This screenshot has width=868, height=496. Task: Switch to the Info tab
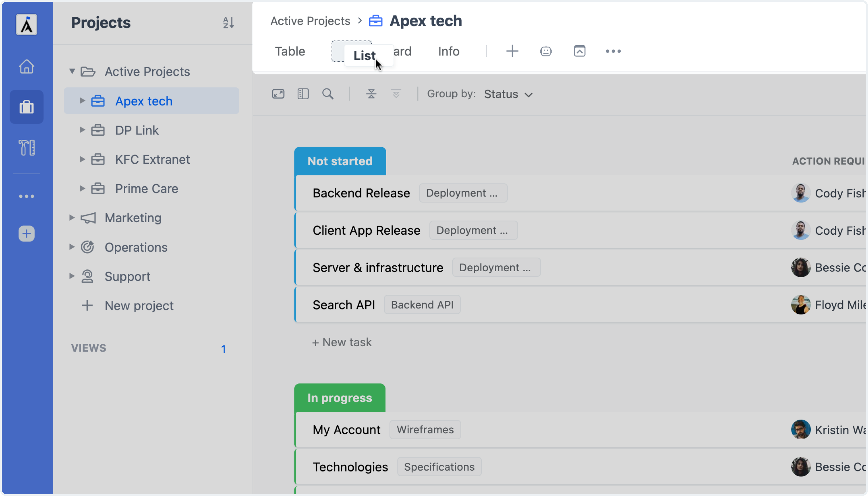(x=449, y=51)
